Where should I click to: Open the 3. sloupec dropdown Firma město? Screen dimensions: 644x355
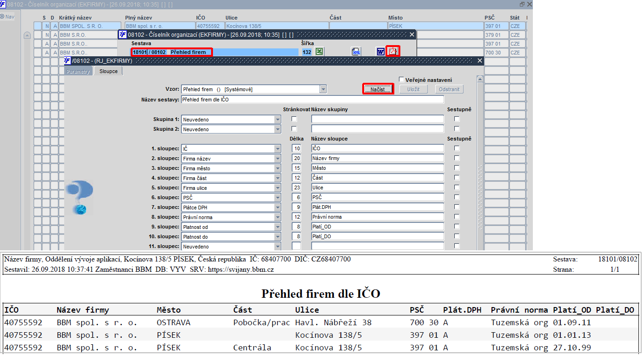tap(278, 168)
